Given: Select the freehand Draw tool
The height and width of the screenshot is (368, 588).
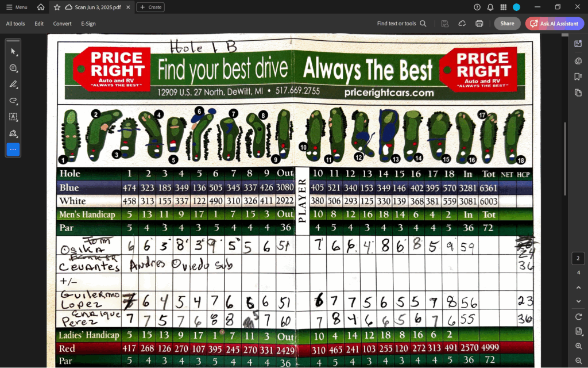Looking at the screenshot, I should point(13,101).
